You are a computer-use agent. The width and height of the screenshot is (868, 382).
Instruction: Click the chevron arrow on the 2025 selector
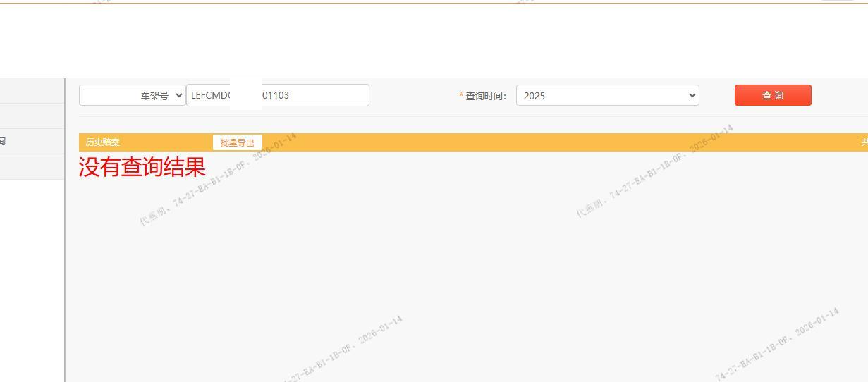point(691,96)
